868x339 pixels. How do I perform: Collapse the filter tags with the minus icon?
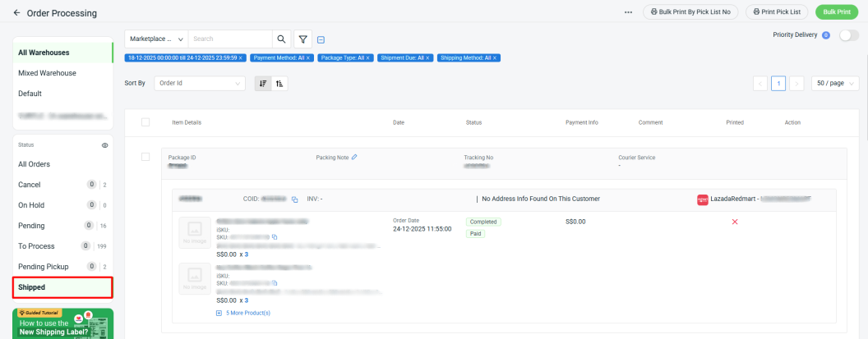point(321,39)
